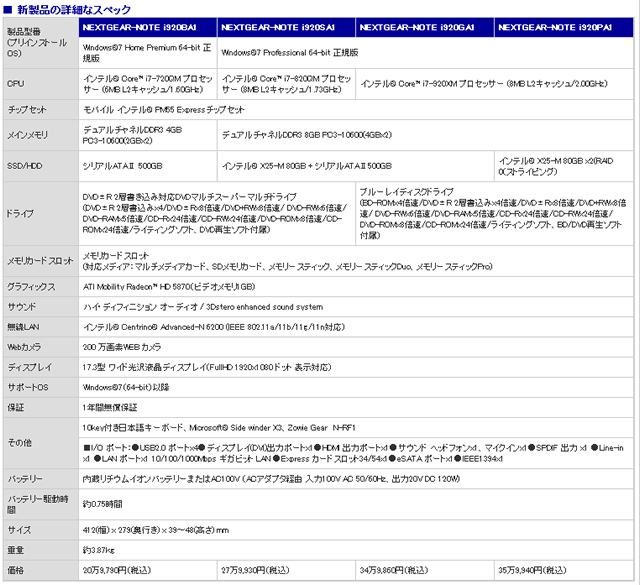Select the グラフィックス row label
Screen dimensions: 640x585
[x=41, y=287]
